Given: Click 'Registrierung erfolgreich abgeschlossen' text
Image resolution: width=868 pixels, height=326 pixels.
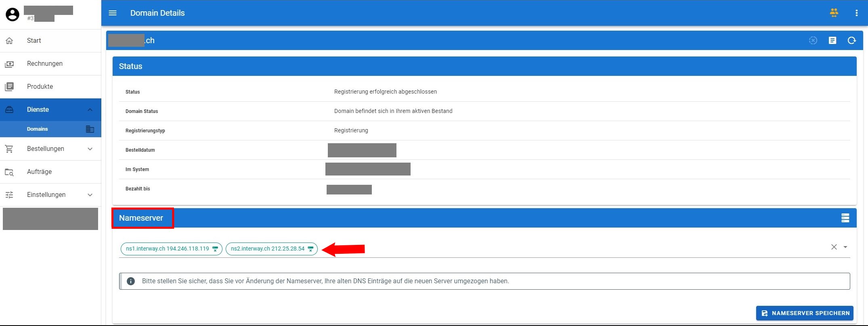Looking at the screenshot, I should tap(386, 92).
